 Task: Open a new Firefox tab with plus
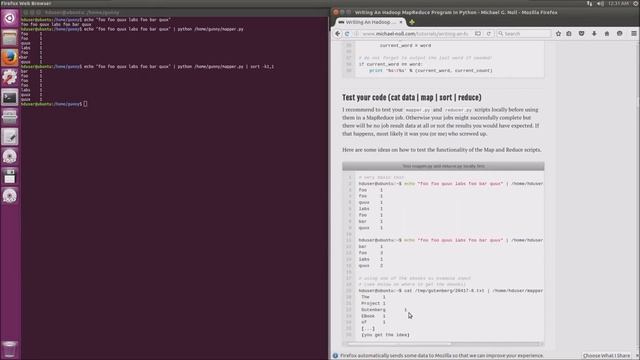click(412, 22)
